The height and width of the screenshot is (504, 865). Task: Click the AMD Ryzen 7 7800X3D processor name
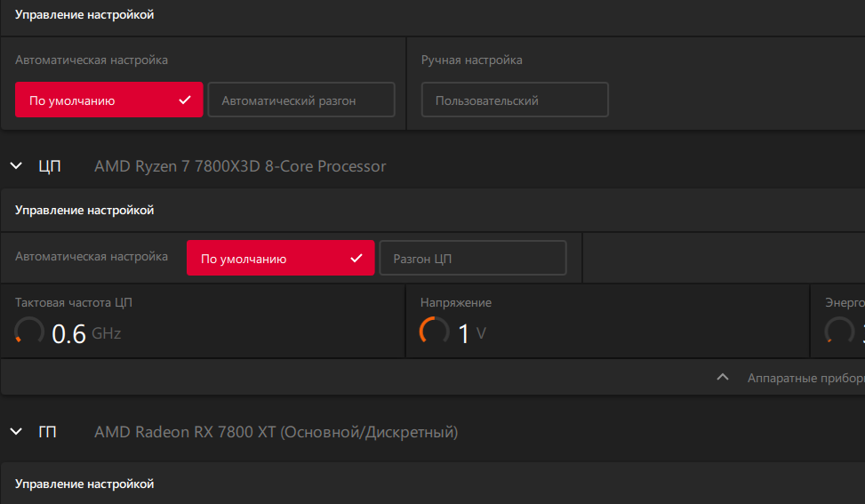click(240, 166)
